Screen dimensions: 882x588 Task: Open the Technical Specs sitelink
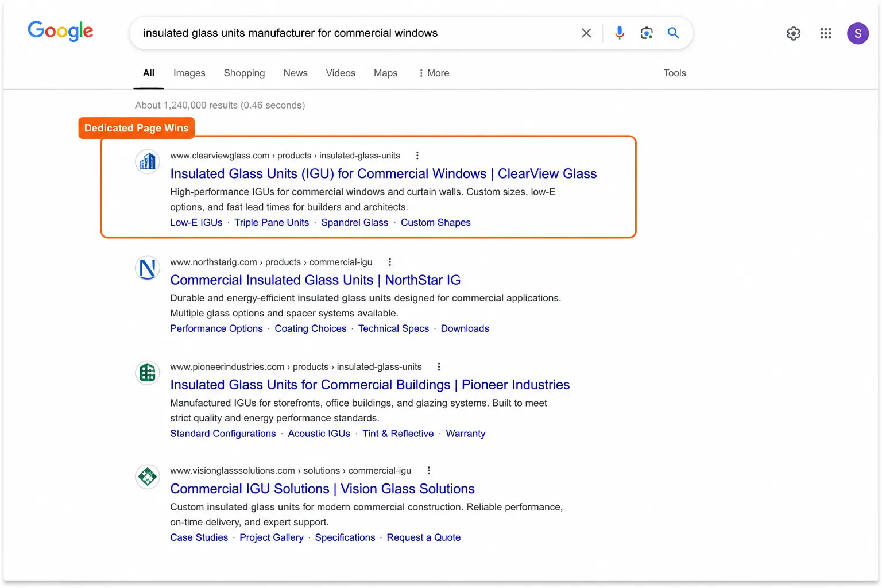point(394,328)
